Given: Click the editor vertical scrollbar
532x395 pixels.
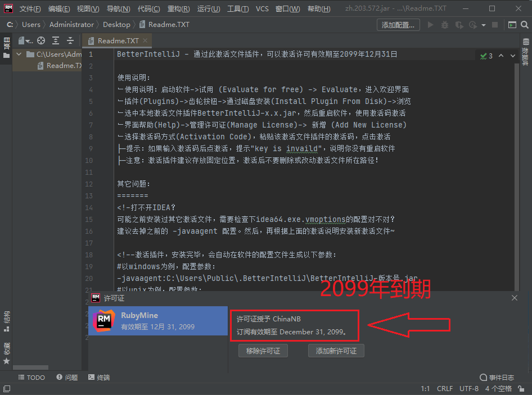Looking at the screenshot, I should [x=517, y=176].
